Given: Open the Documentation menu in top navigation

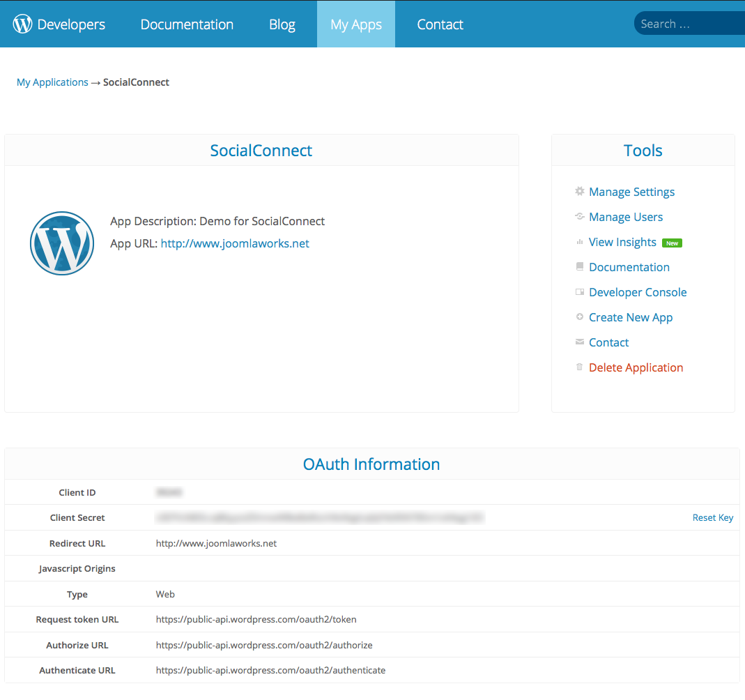Looking at the screenshot, I should point(187,24).
